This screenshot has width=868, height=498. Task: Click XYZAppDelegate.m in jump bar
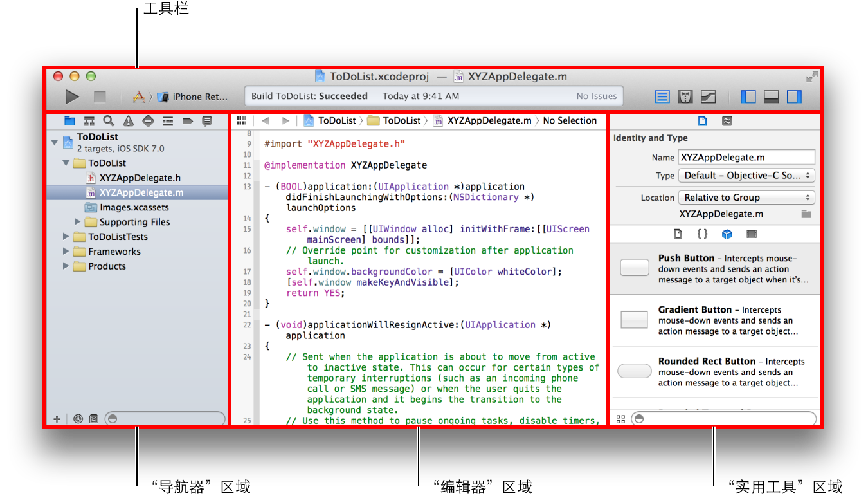tap(483, 120)
